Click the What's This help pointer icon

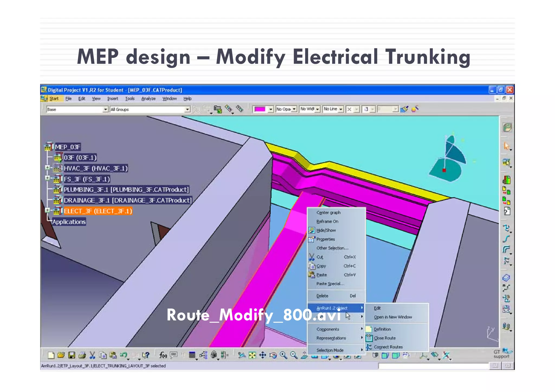(146, 355)
